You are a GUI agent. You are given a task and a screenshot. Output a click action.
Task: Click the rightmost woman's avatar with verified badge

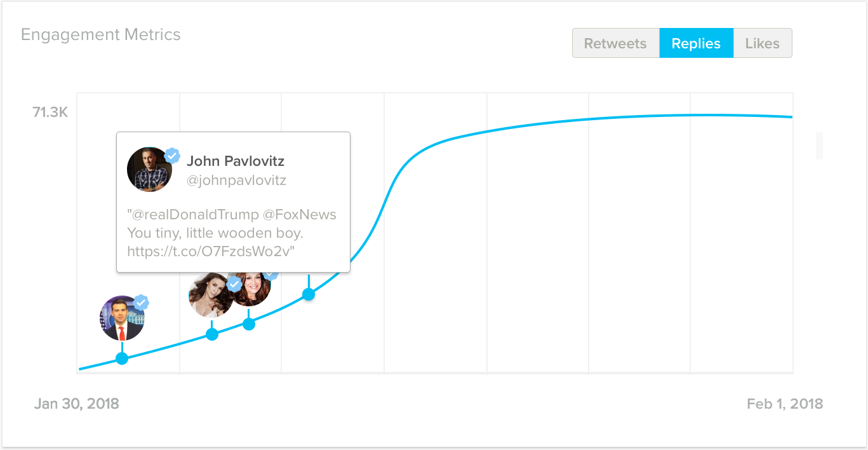tap(251, 289)
